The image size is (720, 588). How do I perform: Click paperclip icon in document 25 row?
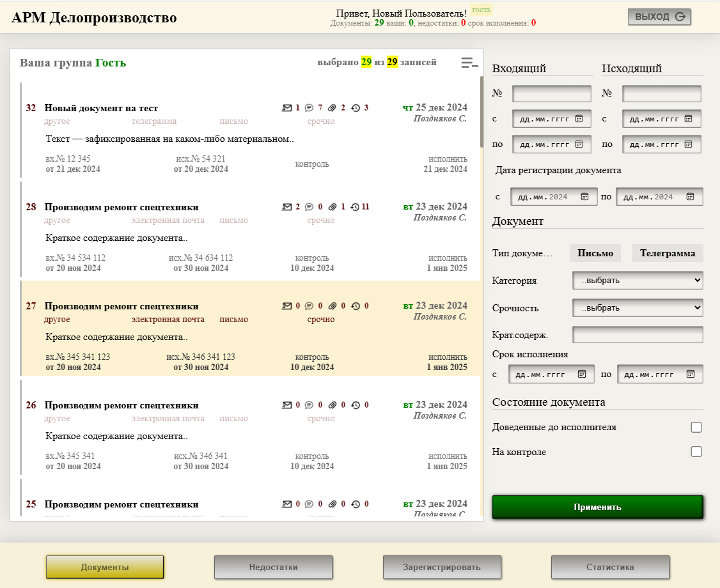coord(333,504)
